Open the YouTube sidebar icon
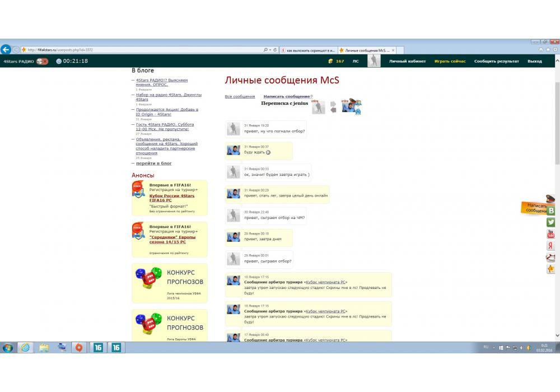The image size is (560, 392). (551, 234)
